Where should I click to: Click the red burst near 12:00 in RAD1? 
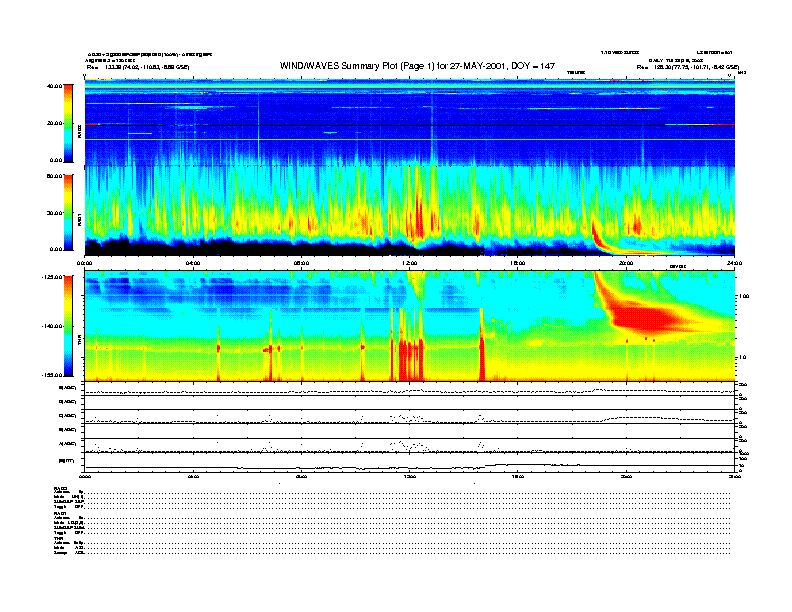(x=419, y=215)
